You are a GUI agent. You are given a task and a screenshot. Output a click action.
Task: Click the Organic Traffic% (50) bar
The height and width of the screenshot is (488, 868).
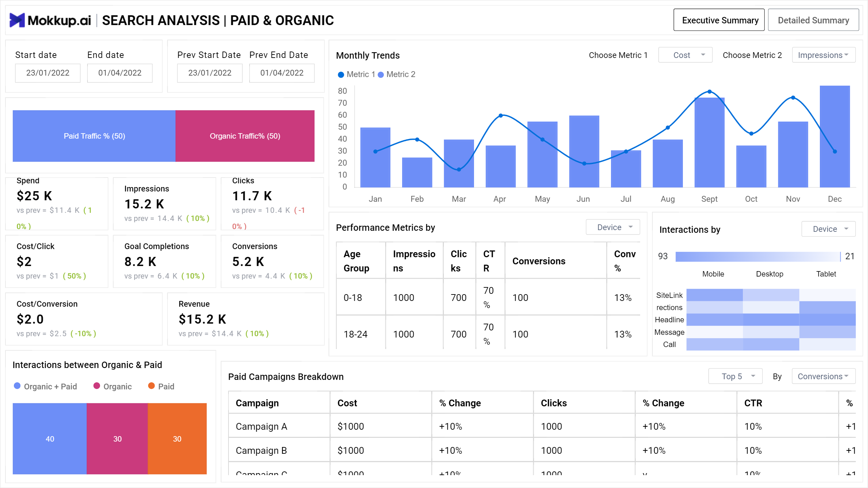point(245,136)
